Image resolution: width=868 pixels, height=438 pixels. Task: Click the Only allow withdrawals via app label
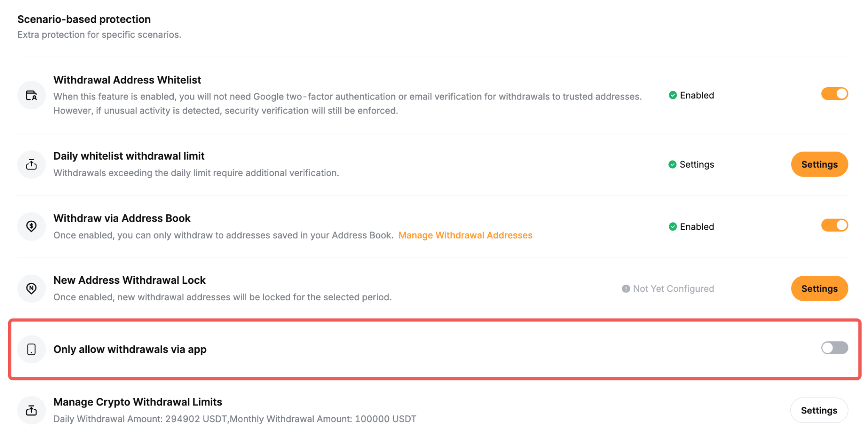(x=130, y=349)
